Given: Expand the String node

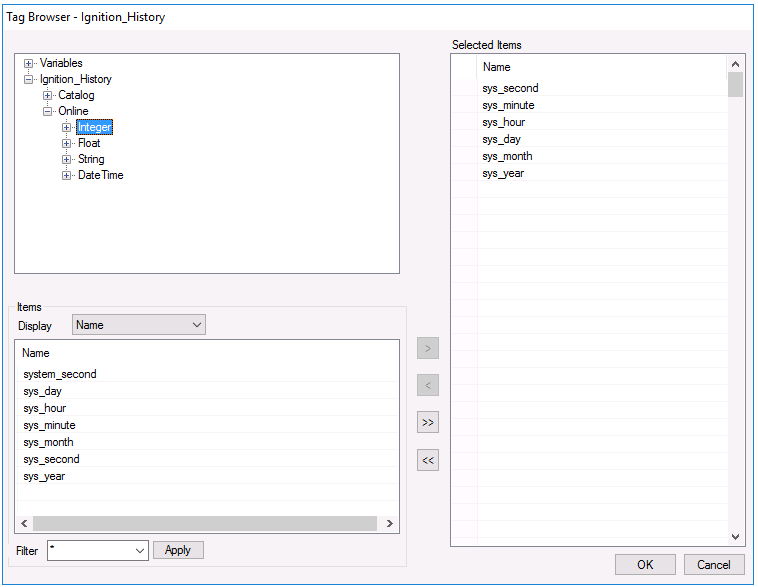Looking at the screenshot, I should click(x=66, y=159).
